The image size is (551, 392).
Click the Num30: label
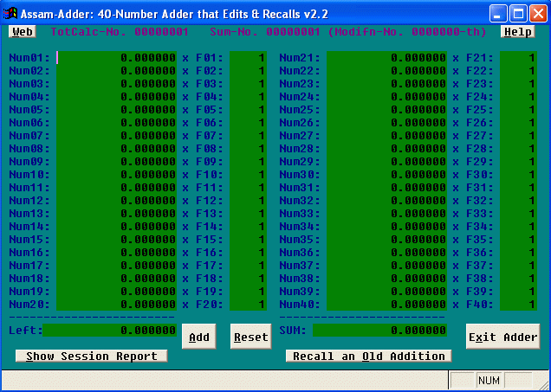[x=300, y=175]
